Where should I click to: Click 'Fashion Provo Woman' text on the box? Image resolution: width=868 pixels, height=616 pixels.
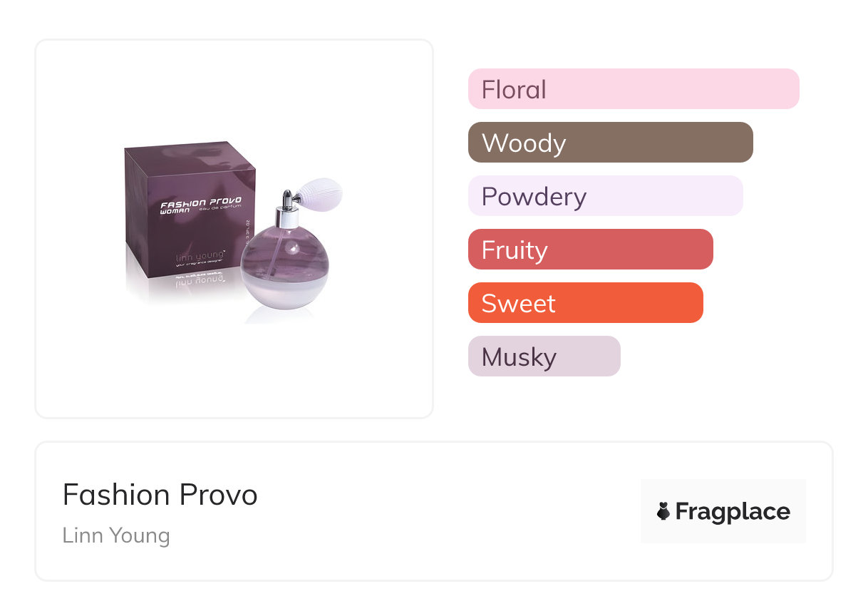(200, 204)
